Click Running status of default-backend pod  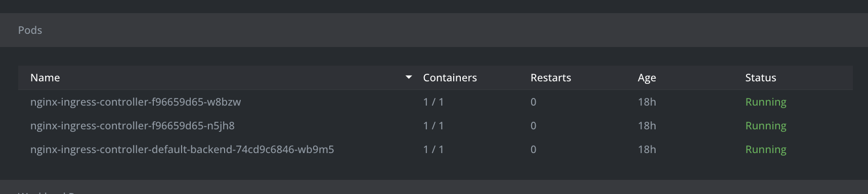(766, 150)
